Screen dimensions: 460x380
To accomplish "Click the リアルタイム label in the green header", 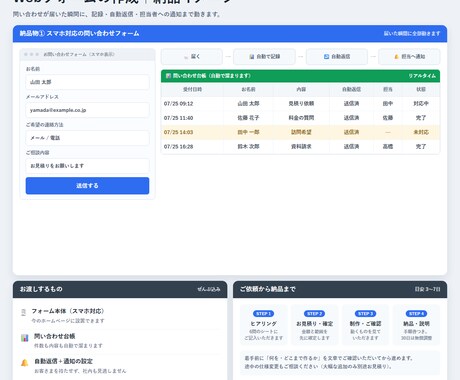I will pyautogui.click(x=422, y=76).
